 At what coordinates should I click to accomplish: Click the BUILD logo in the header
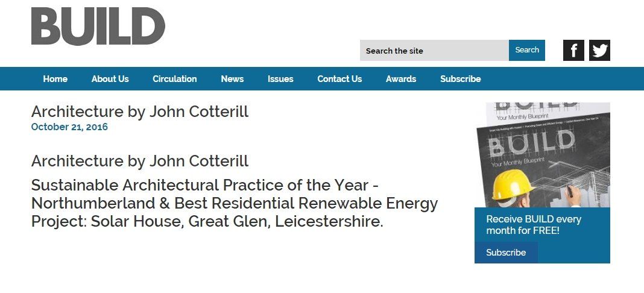click(98, 27)
